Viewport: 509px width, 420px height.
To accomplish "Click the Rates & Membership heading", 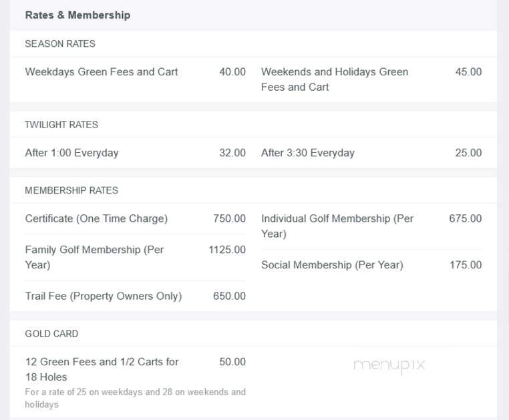I will click(x=77, y=15).
